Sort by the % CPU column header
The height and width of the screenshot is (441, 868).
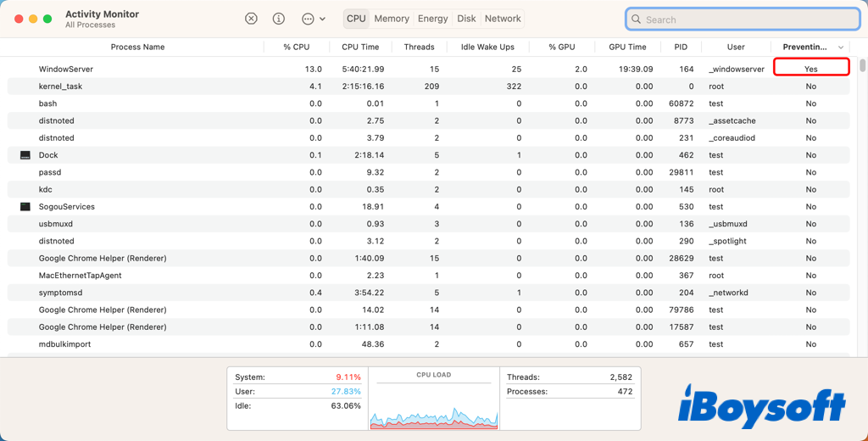298,47
